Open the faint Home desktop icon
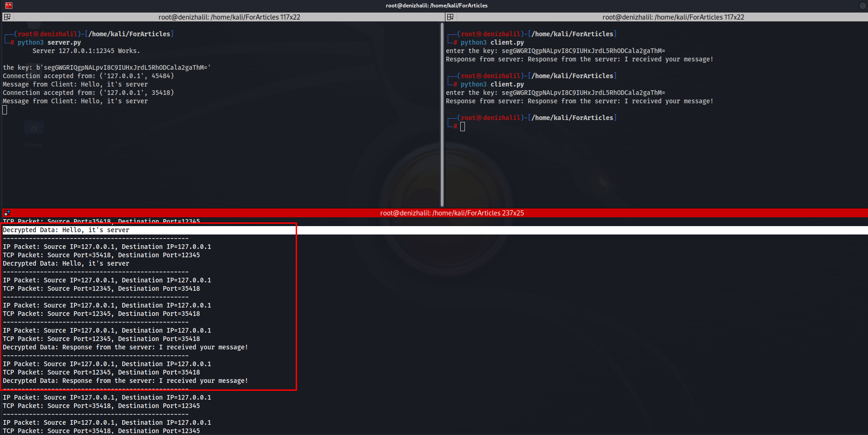The image size is (868, 435). (x=33, y=133)
